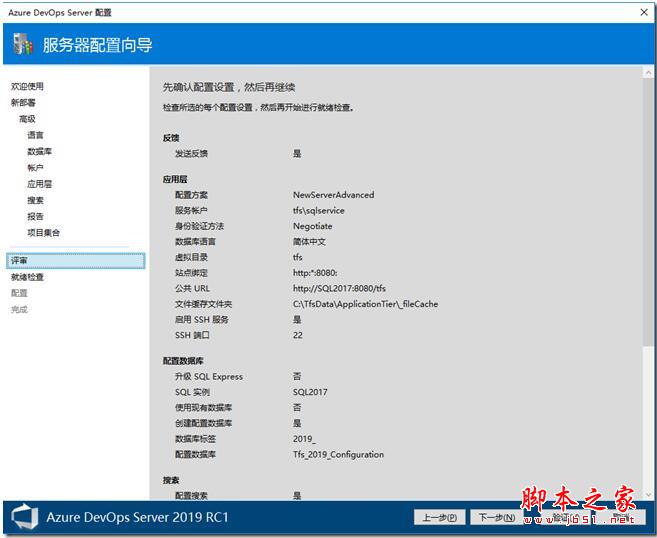Click the 服务器配置向导 header title

97,45
